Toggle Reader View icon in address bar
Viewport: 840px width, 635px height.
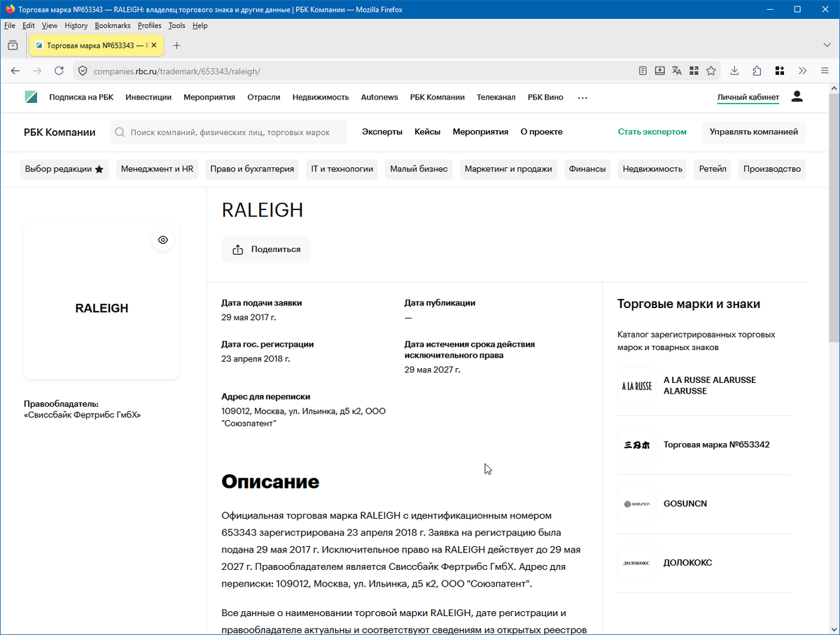(643, 71)
